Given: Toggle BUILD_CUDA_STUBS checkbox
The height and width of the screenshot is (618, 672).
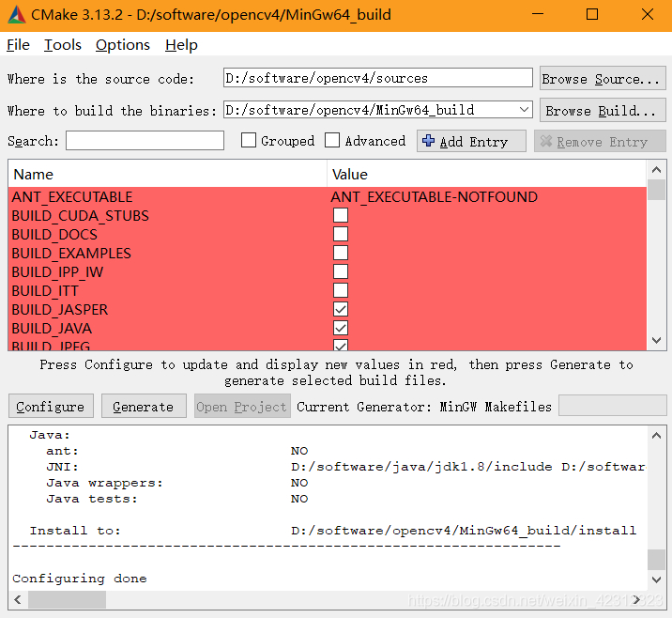Looking at the screenshot, I should 341,215.
